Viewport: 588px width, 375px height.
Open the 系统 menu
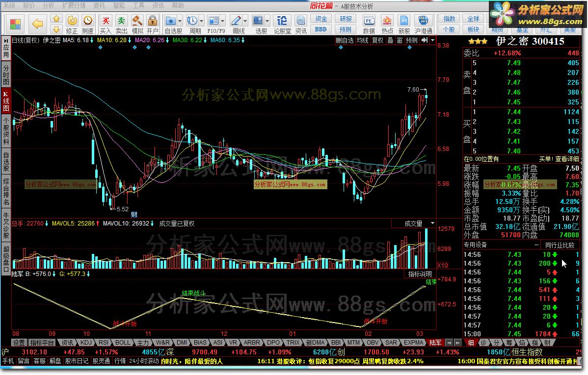(9, 5)
